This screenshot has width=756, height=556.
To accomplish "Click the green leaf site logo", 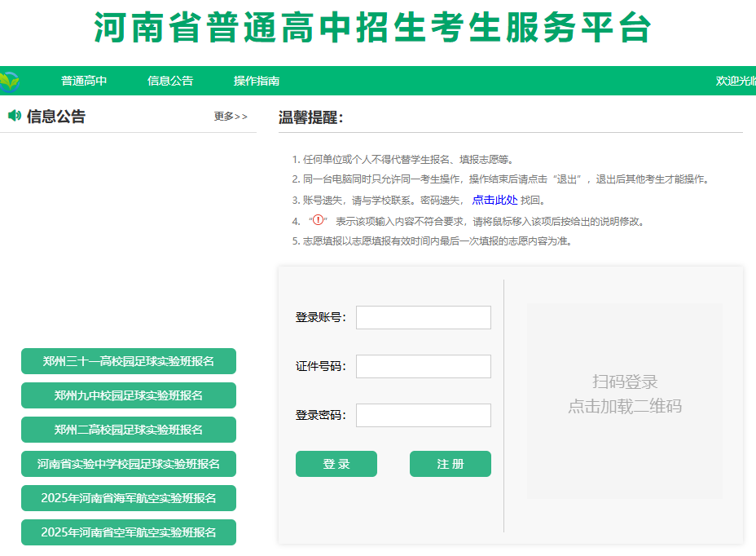I will click(9, 81).
